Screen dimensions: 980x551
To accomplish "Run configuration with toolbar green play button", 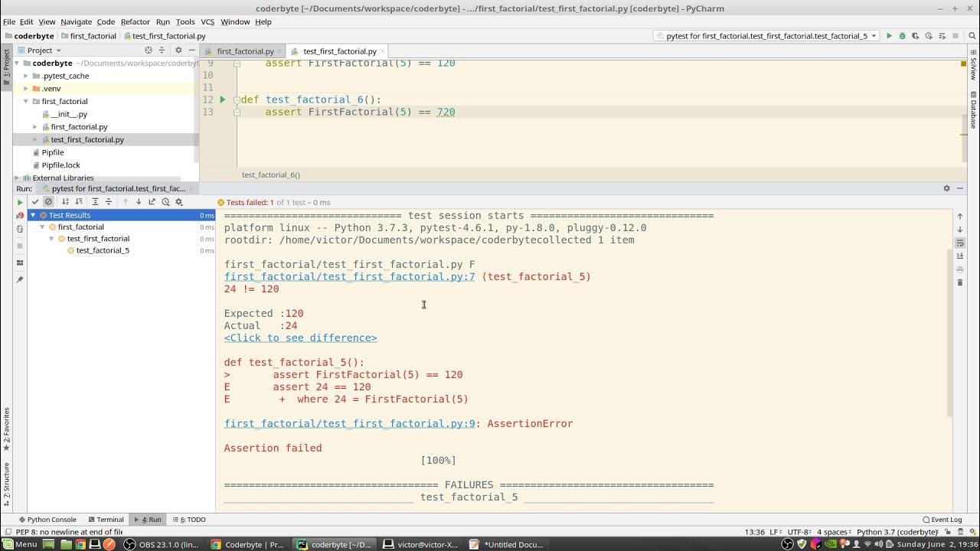I will coord(889,36).
